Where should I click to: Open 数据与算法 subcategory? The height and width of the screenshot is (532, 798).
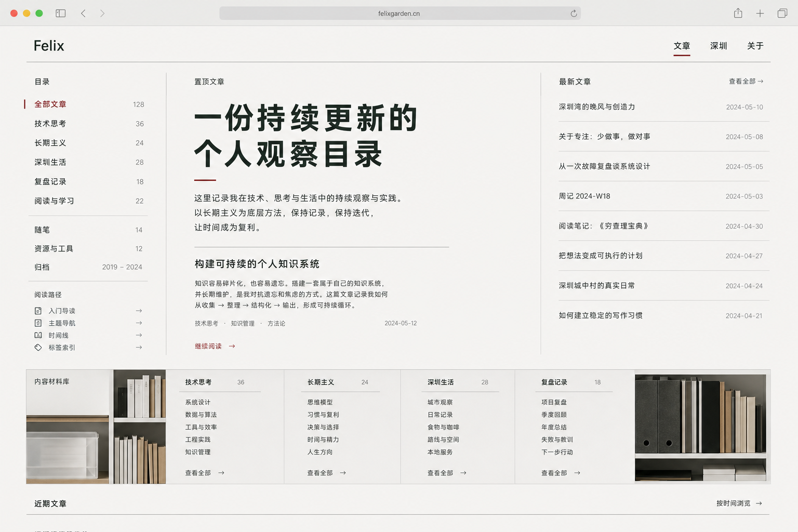(x=201, y=415)
